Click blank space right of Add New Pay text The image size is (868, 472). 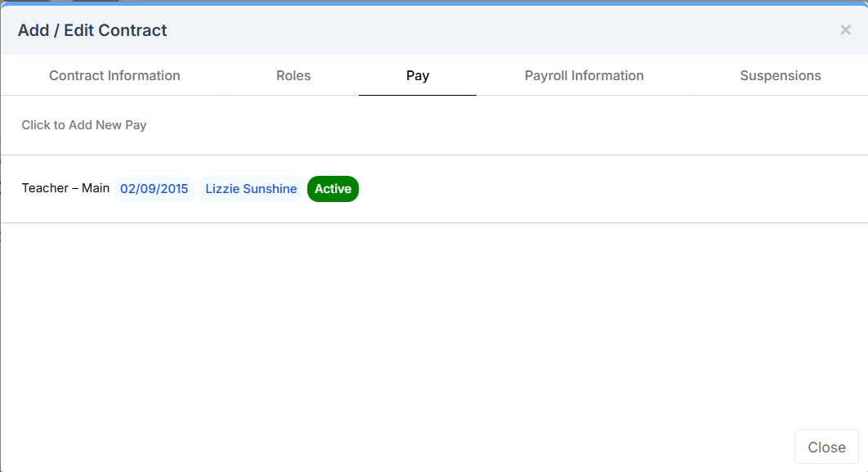point(490,125)
